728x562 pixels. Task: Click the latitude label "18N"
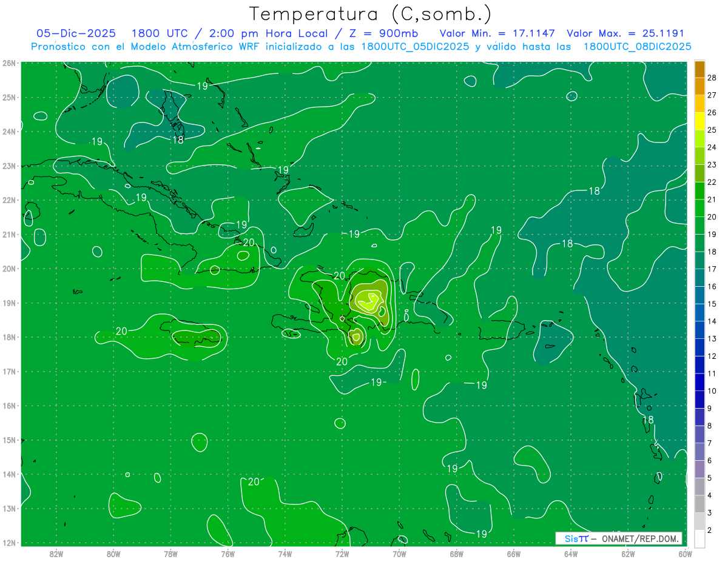tap(9, 337)
